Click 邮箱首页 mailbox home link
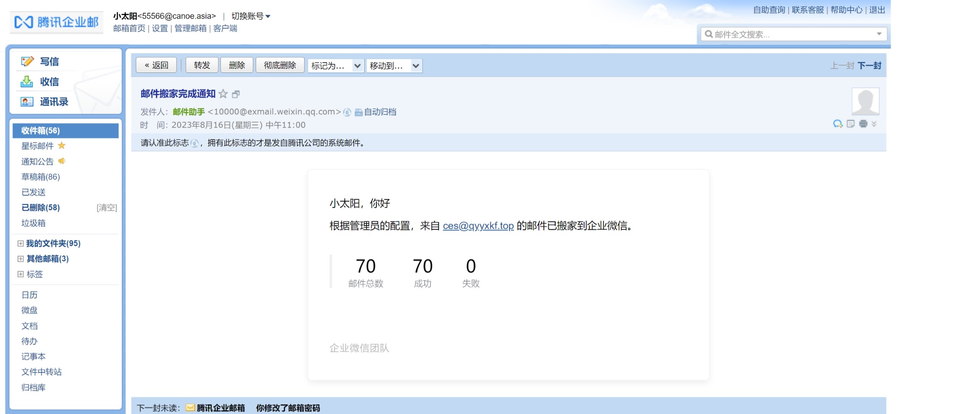This screenshot has height=414, width=980. coord(129,28)
